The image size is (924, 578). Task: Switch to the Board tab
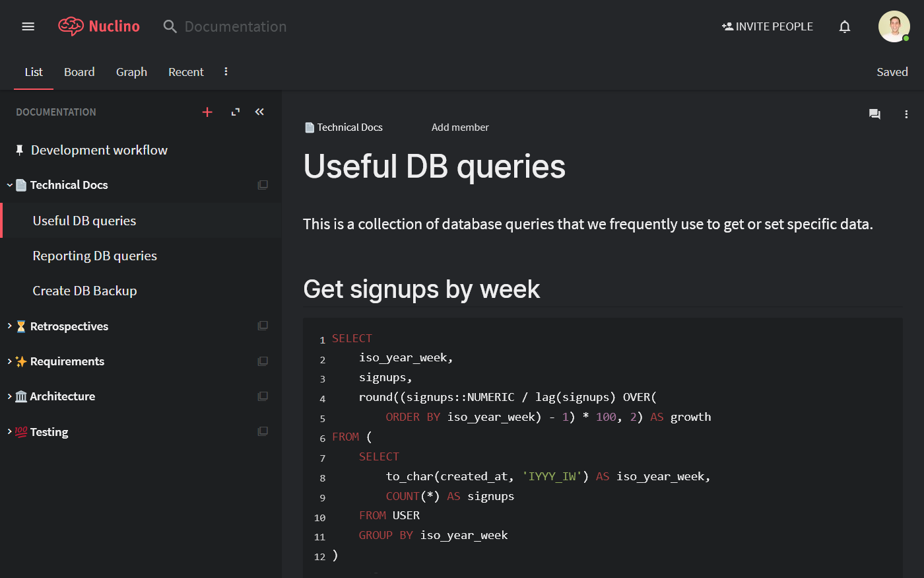click(x=79, y=71)
